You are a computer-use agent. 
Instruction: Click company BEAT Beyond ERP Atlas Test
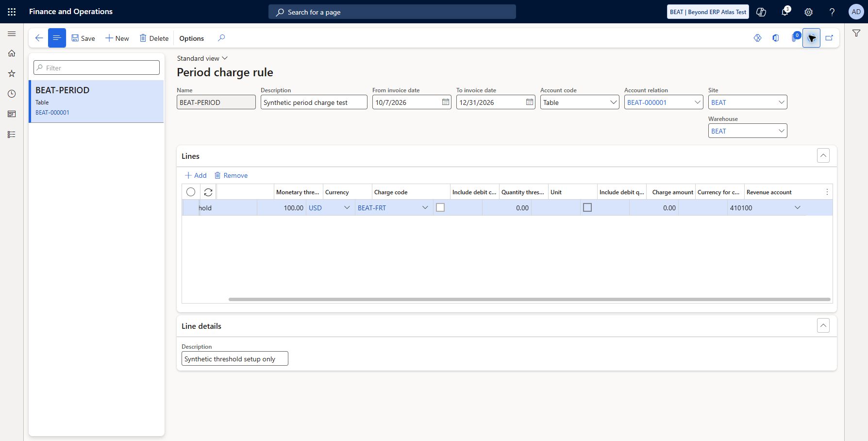coord(708,12)
